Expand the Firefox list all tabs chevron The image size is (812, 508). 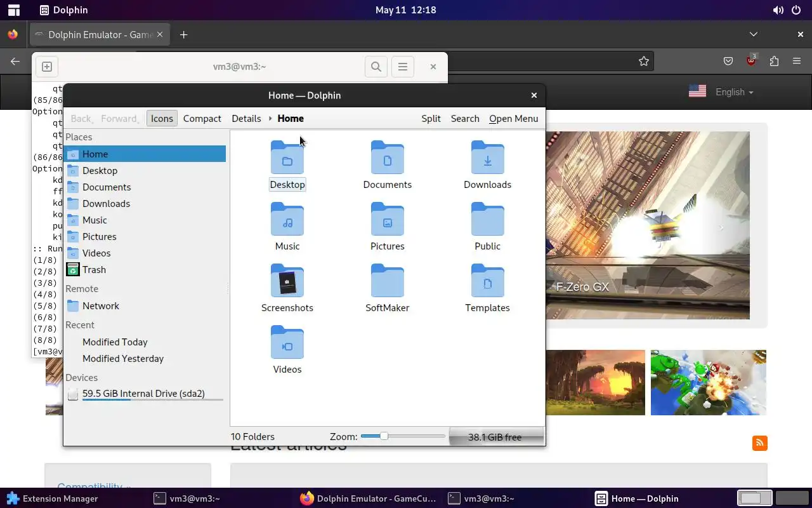coord(753,34)
